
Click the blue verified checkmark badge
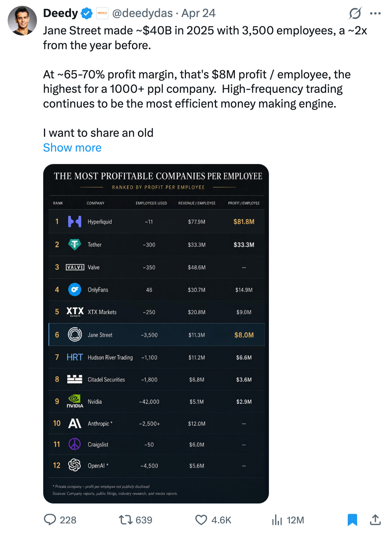[x=87, y=13]
